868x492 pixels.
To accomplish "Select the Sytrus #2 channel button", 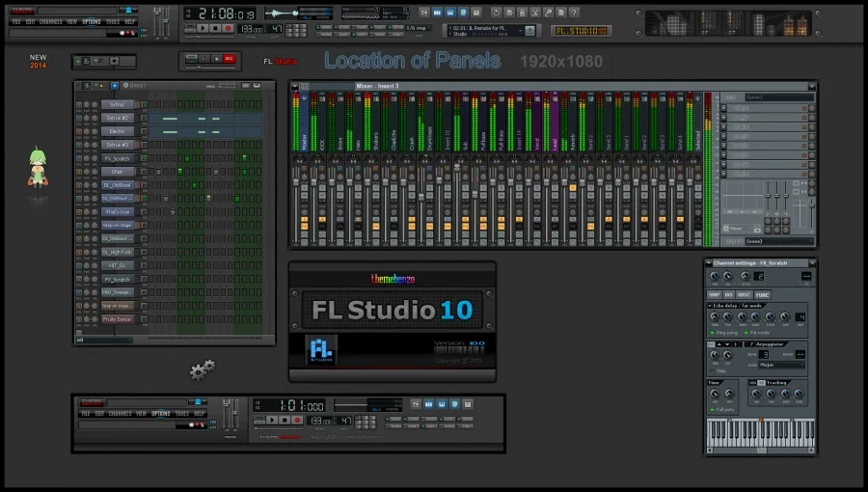I will tap(118, 118).
